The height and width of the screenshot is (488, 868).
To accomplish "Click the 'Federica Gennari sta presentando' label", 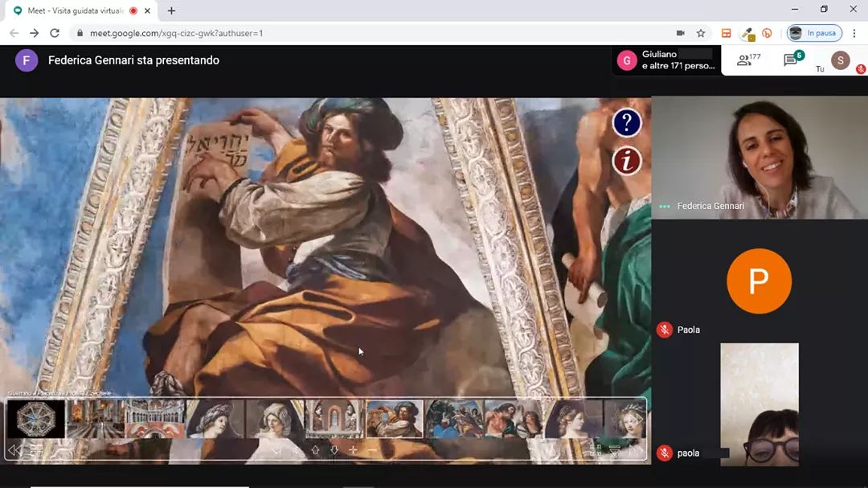I will tap(133, 60).
